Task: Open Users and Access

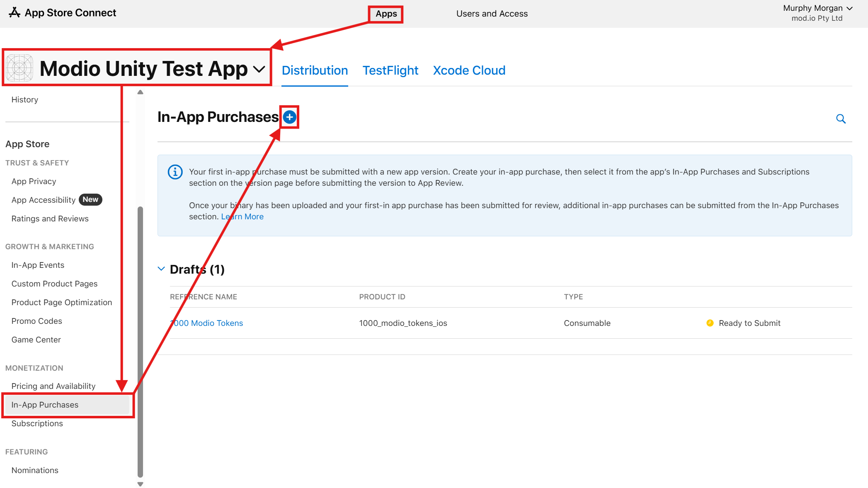Action: coord(492,14)
